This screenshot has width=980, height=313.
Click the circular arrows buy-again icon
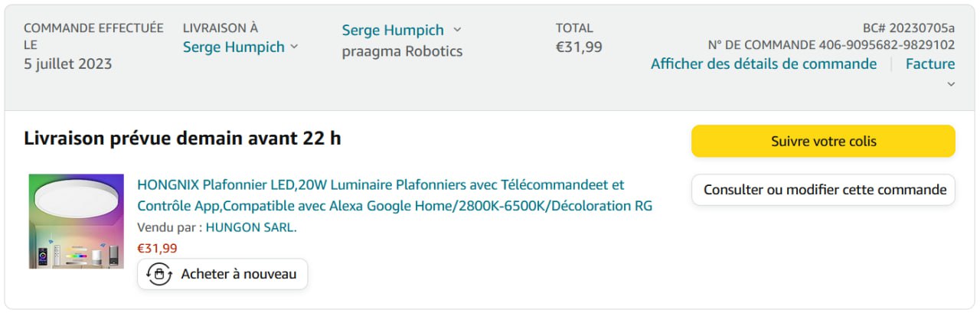[158, 274]
